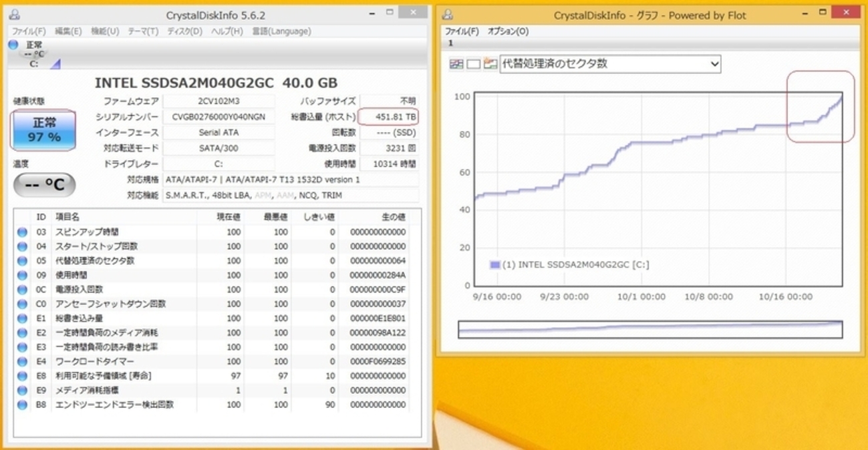Click the status orb beside スタート/ストップ回数
Image resolution: width=868 pixels, height=450 pixels.
pos(22,246)
